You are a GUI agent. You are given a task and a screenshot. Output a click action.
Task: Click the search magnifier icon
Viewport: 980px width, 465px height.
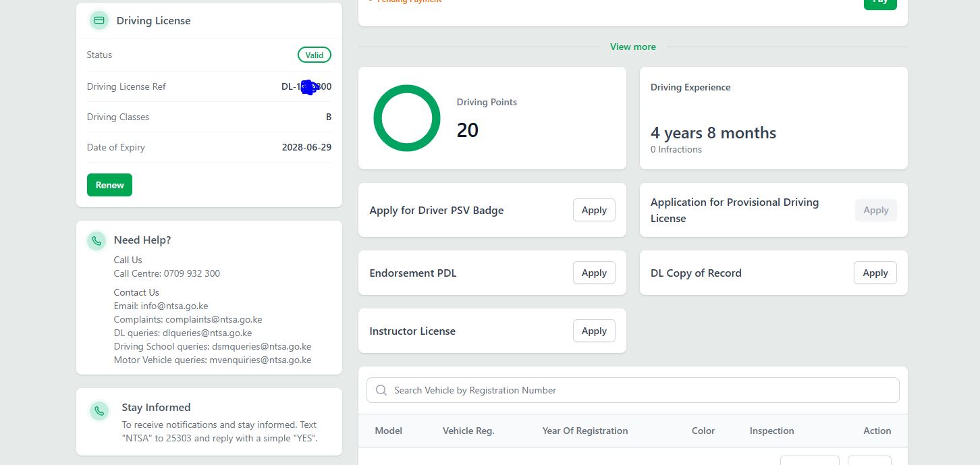(x=381, y=390)
